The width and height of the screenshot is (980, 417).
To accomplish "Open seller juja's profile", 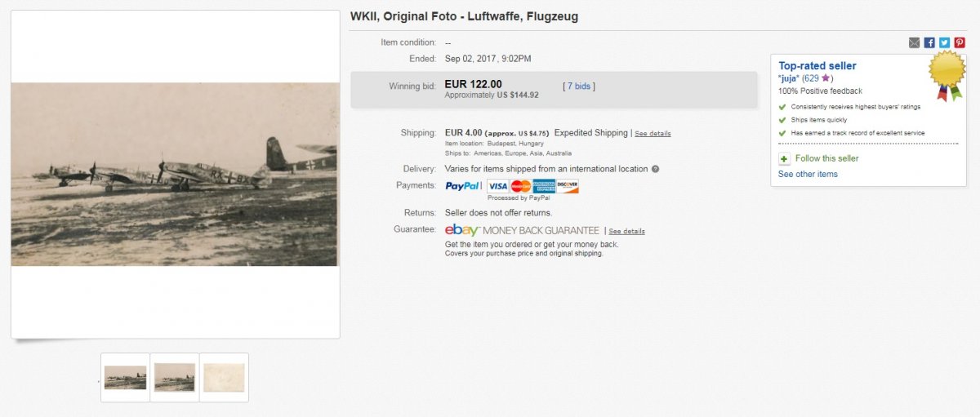I will 788,78.
